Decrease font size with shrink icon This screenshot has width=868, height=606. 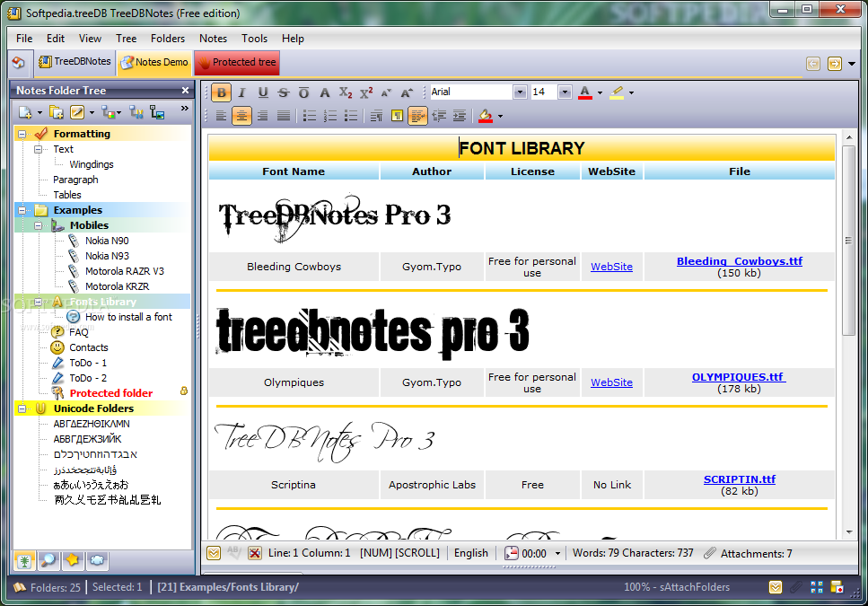386,92
